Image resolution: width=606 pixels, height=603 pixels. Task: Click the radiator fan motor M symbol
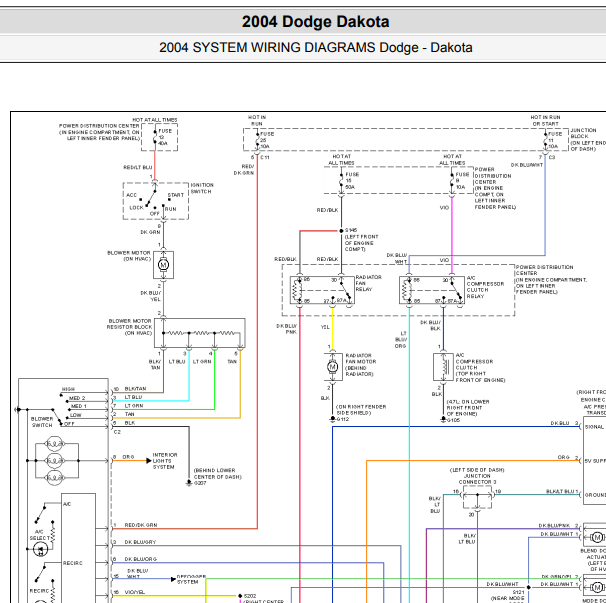(332, 367)
